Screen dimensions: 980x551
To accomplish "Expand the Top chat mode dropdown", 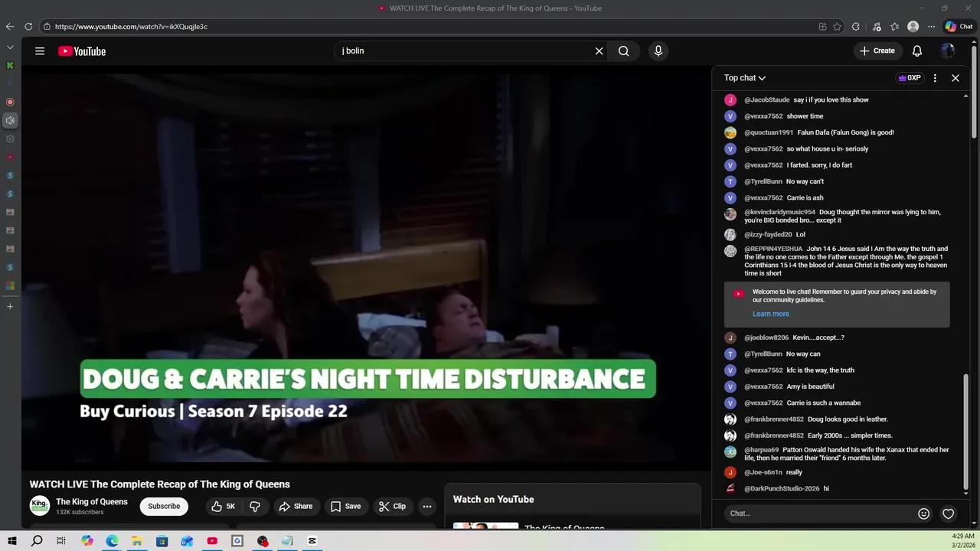I will click(x=745, y=78).
